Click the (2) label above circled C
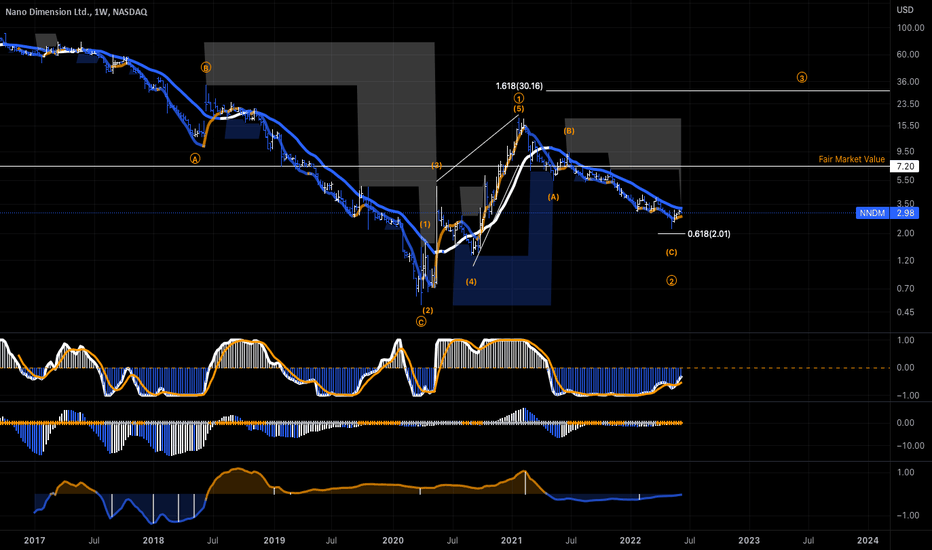The height and width of the screenshot is (550, 932). point(427,310)
